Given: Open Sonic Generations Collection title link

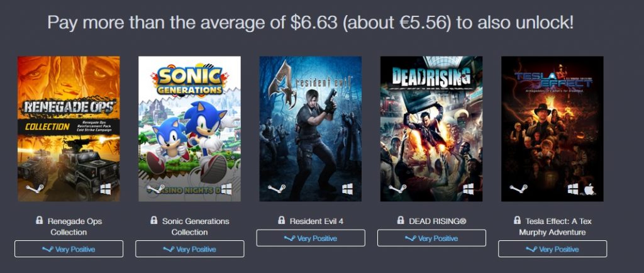Looking at the screenshot, I should click(195, 226).
